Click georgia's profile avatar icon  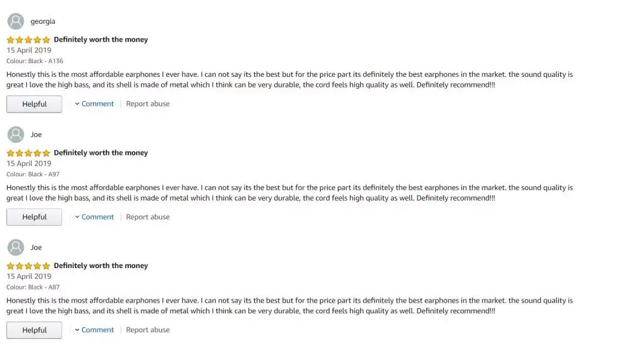[16, 21]
